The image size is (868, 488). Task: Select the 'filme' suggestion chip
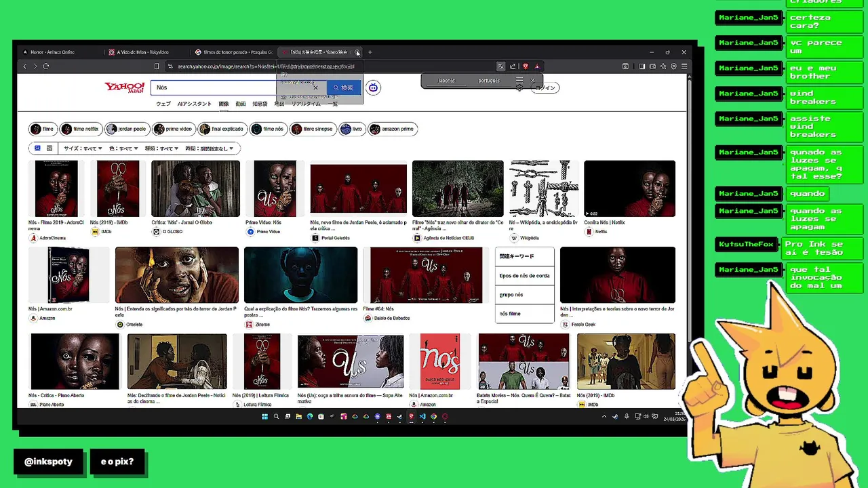coord(43,129)
